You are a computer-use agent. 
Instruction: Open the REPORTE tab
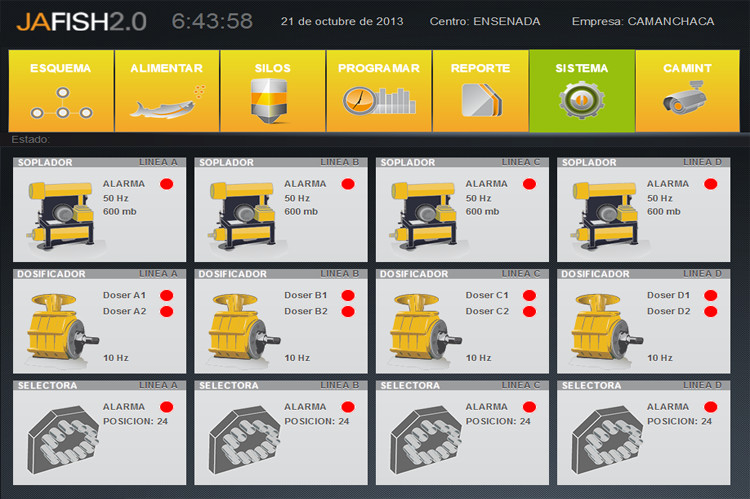tap(480, 91)
